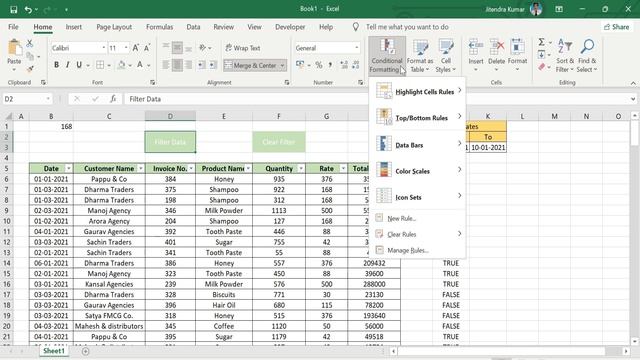Viewport: 640px width, 360px height.
Task: Add a new sheet with plus button
Action: pos(85,351)
